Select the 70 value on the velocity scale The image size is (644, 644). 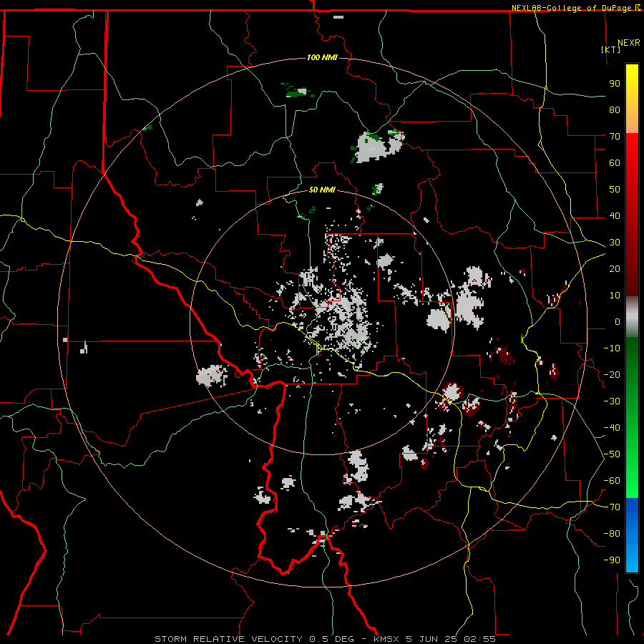coord(615,137)
